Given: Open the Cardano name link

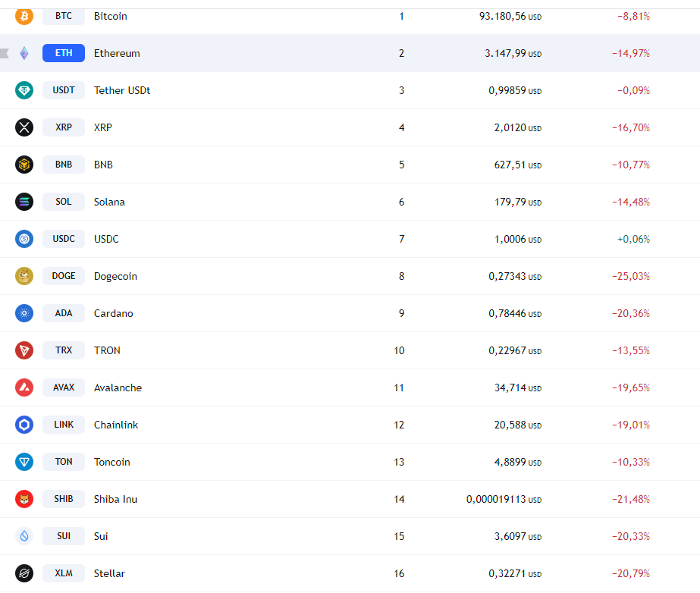Looking at the screenshot, I should [x=114, y=313].
